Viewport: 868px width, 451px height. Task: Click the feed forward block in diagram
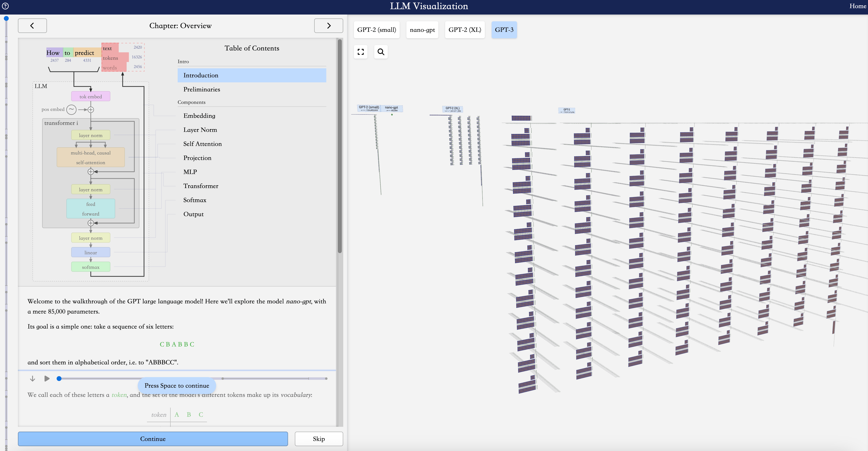tap(91, 209)
